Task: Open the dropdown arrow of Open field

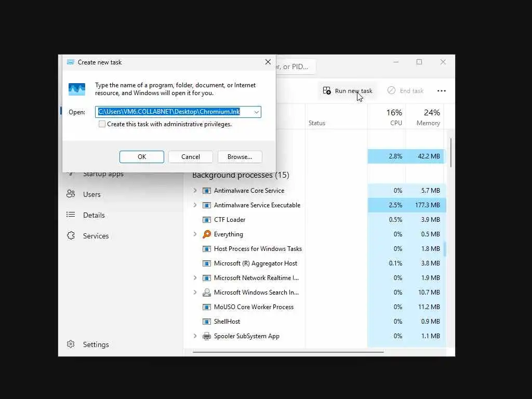Action: click(257, 112)
